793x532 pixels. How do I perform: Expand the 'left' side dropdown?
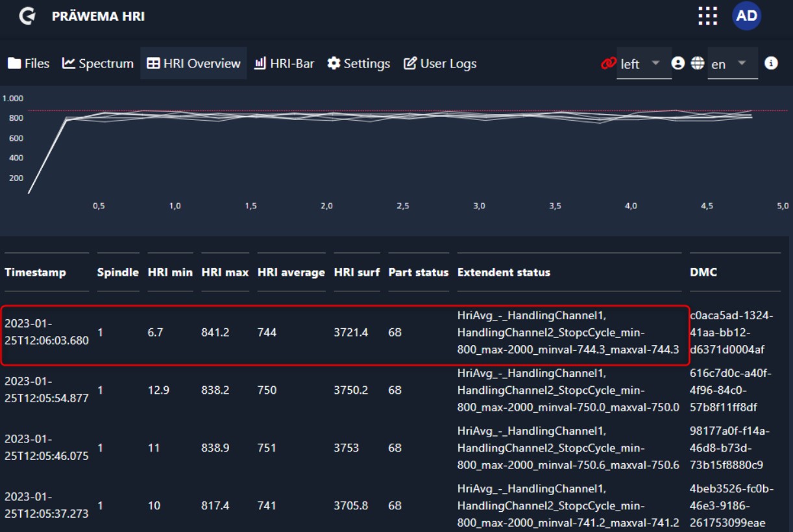[643, 64]
